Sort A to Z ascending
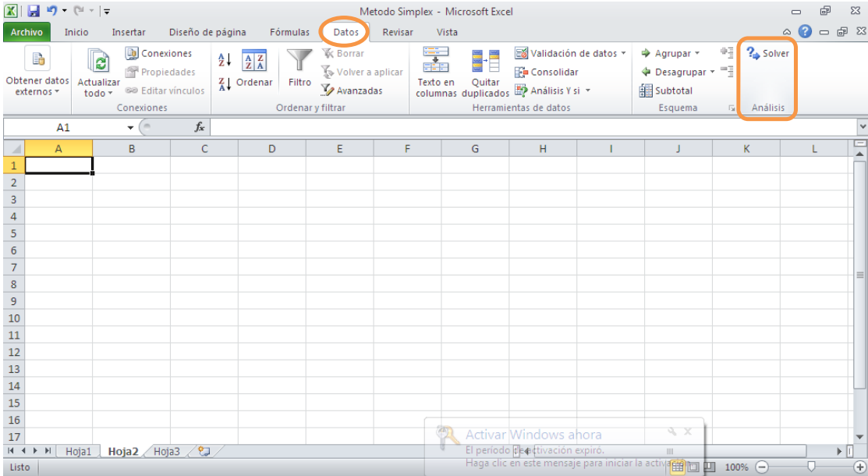 224,59
